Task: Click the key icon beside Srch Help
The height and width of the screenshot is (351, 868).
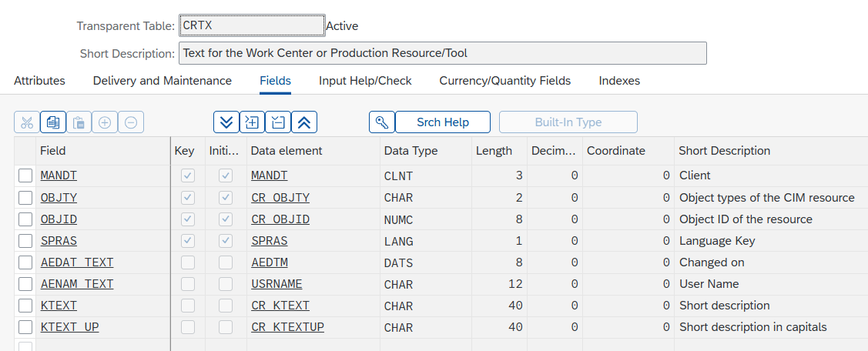Action: (382, 122)
